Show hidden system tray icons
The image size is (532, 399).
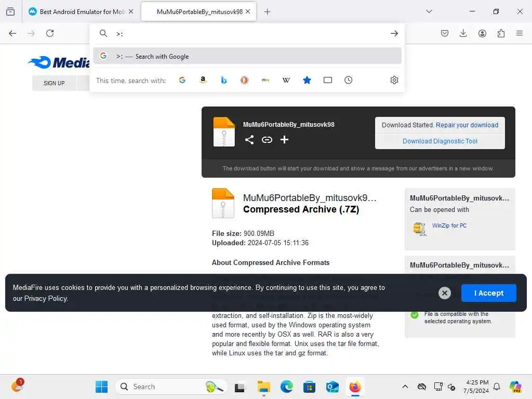pos(405,387)
